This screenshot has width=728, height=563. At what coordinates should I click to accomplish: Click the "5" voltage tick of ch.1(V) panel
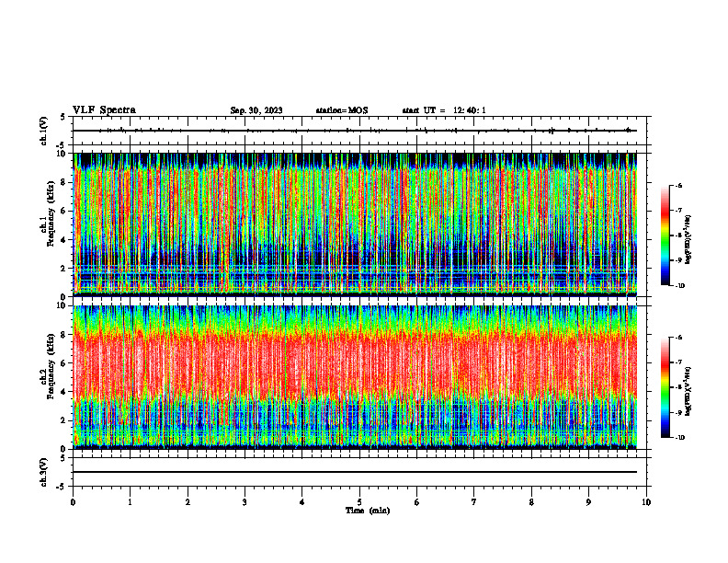coord(63,117)
